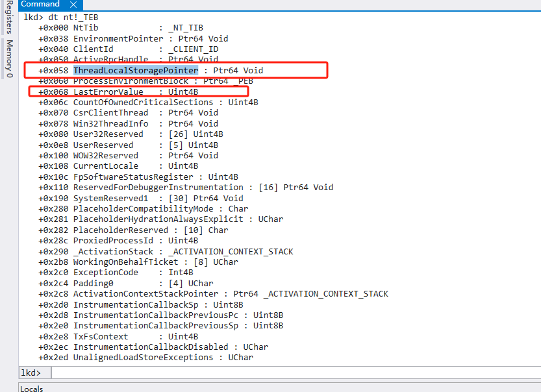Viewport: 541px width, 392px height.
Task: Click the UnalignedLoadStoreExceptions field line
Action: (145, 358)
